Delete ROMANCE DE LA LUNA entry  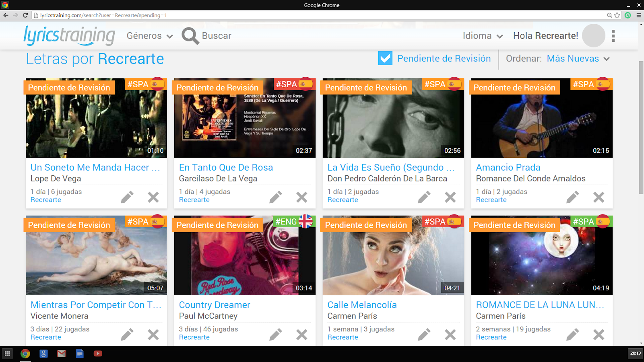pos(599,335)
